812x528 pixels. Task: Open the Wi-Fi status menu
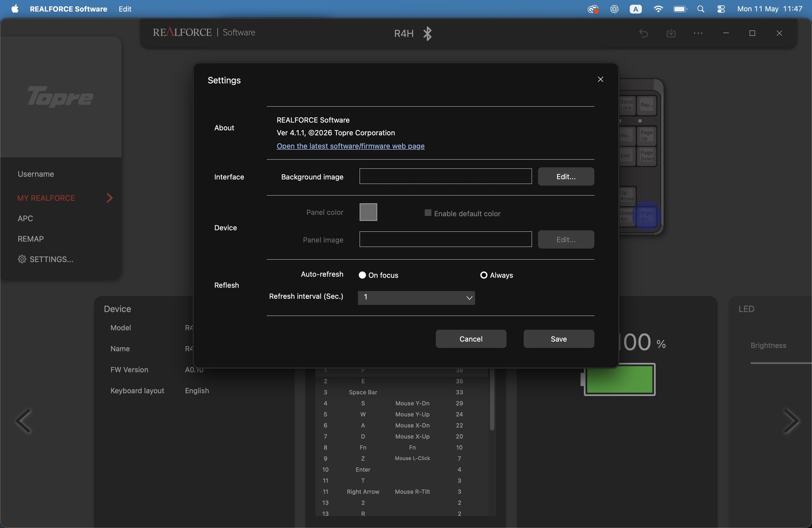pyautogui.click(x=658, y=9)
